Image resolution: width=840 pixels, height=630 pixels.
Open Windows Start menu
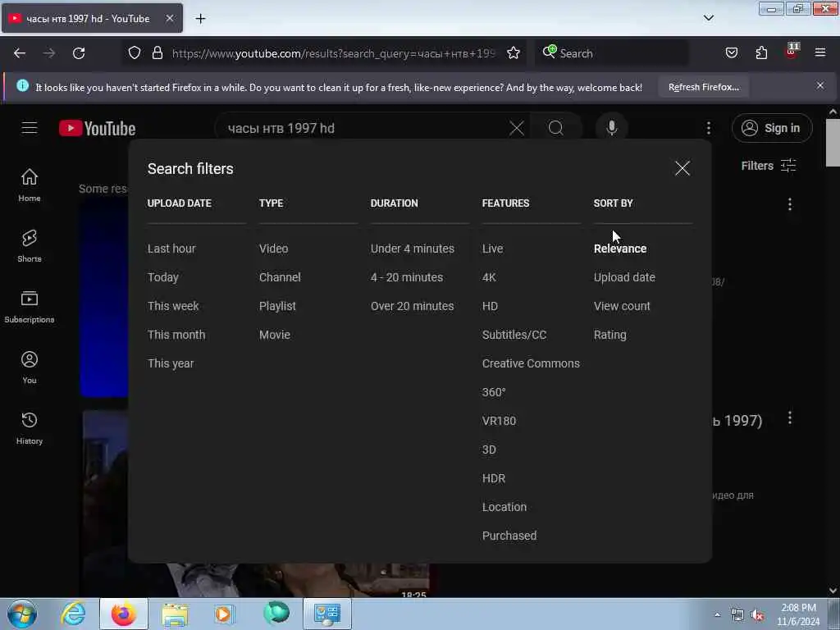22,614
